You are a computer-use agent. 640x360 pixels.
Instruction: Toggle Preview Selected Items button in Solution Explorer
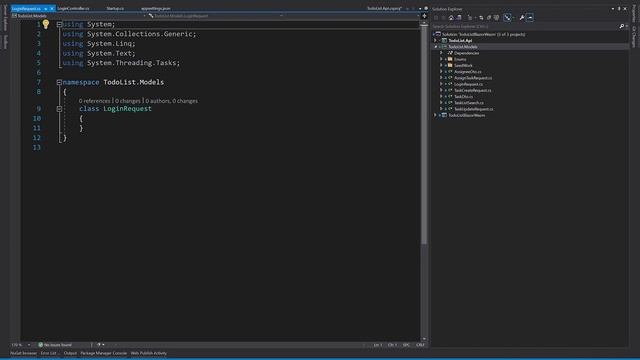(530, 18)
